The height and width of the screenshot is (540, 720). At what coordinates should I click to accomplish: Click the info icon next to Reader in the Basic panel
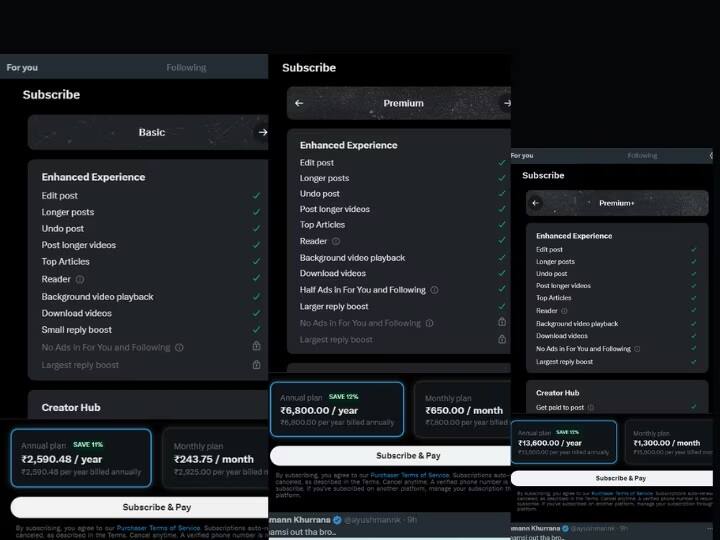80,280
